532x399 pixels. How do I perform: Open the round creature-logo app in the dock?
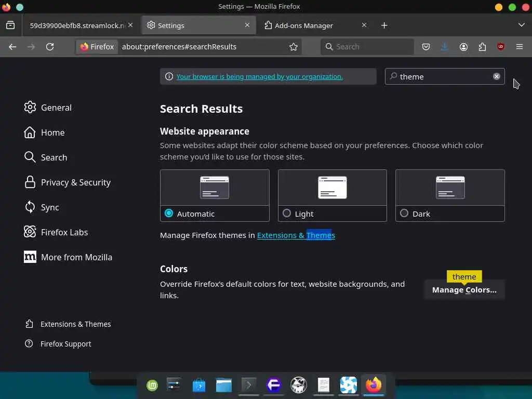coord(299,385)
